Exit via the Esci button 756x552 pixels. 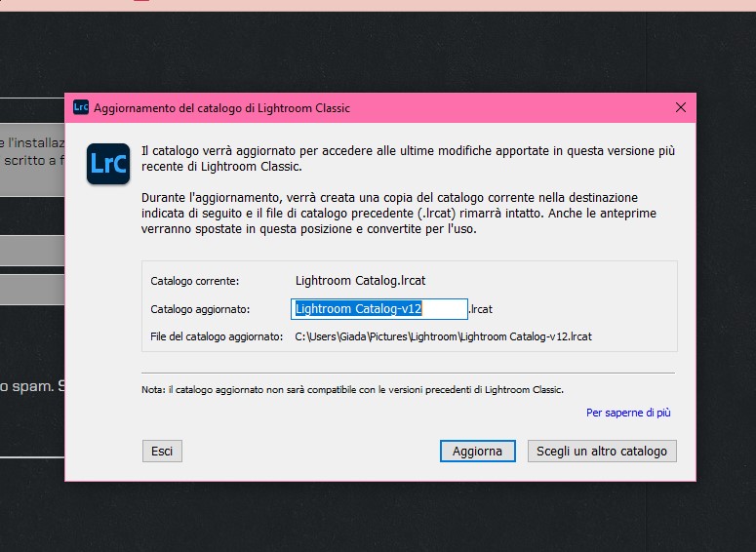[162, 452]
